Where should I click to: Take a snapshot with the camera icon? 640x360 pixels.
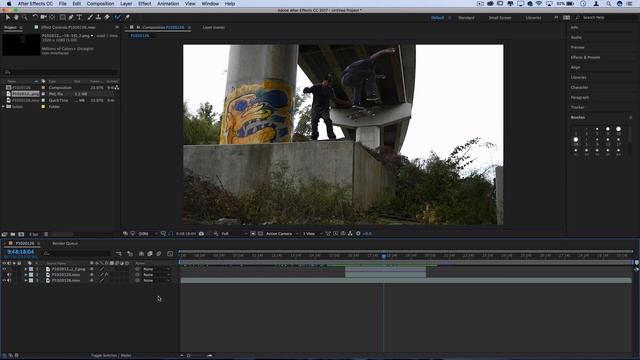point(201,234)
